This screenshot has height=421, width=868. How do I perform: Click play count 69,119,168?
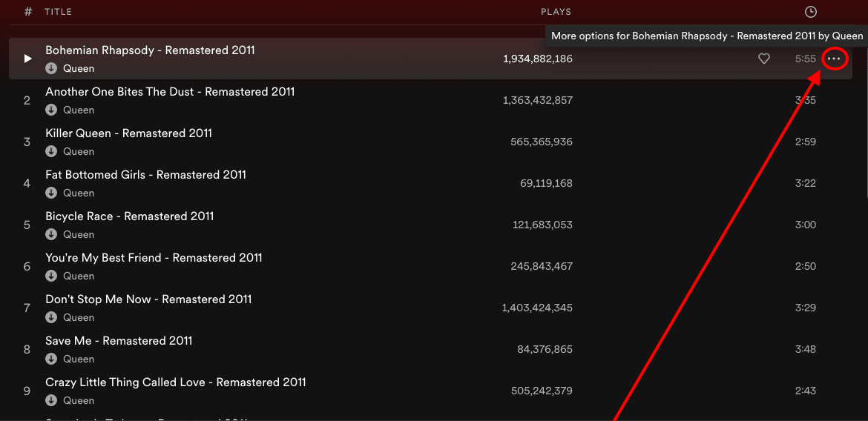pos(546,183)
